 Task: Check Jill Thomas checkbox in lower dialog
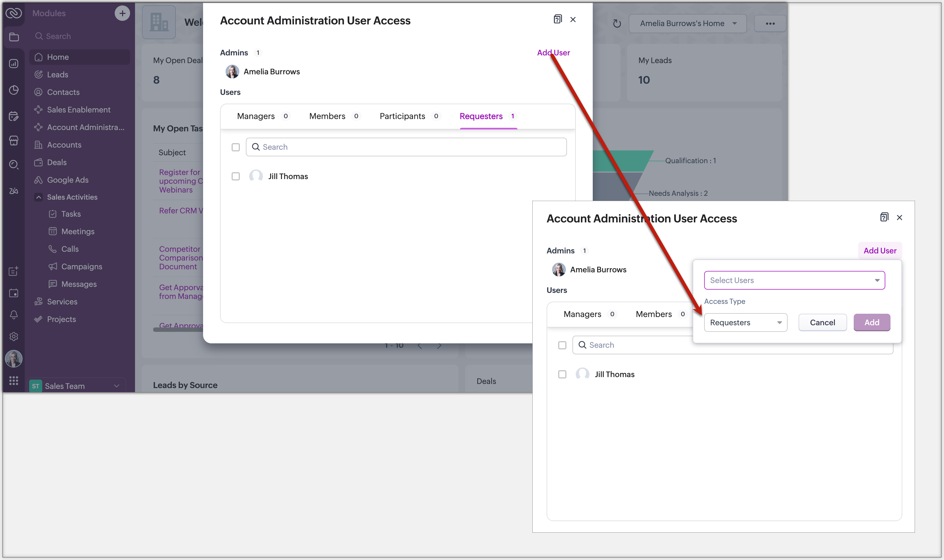(562, 374)
